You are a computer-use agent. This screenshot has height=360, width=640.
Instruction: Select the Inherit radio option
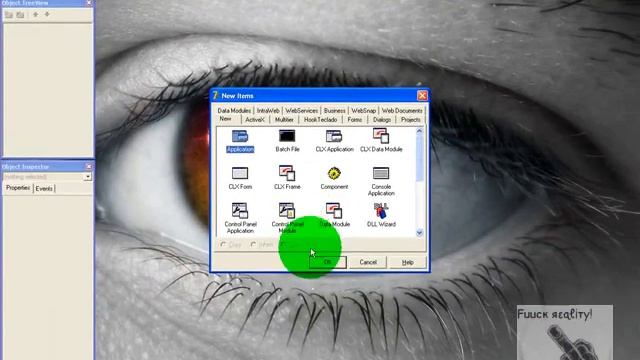point(261,244)
